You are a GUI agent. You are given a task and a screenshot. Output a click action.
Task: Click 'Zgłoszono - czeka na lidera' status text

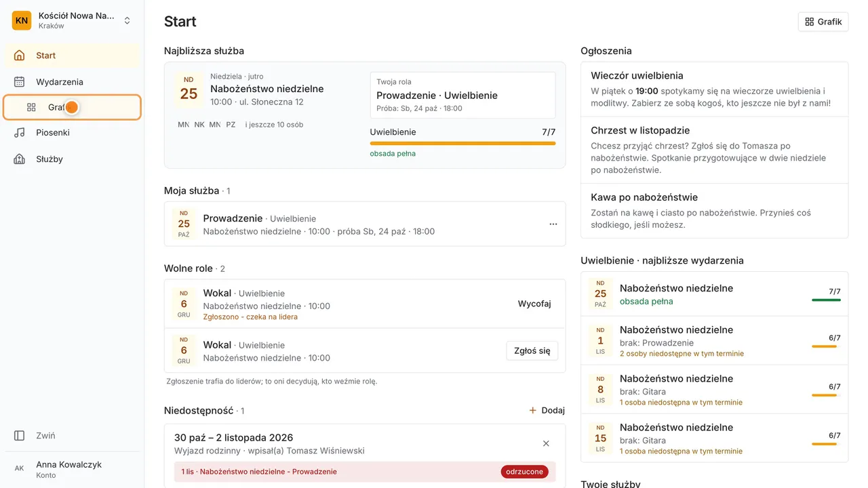[x=250, y=317]
